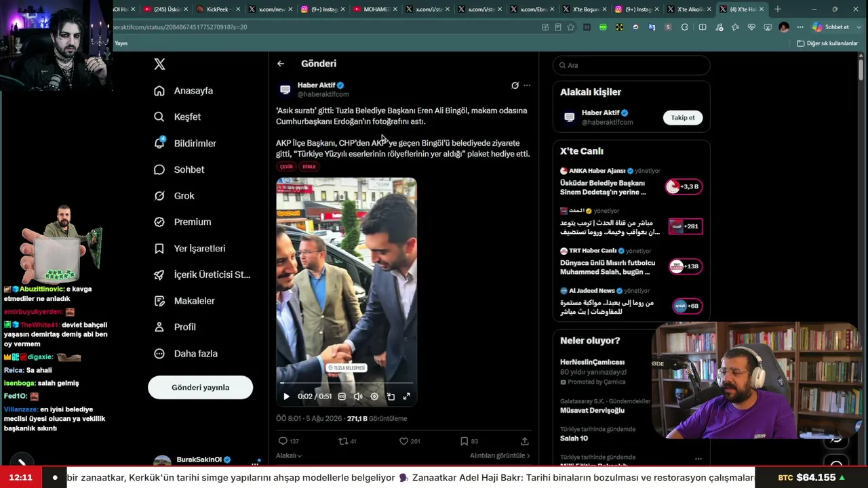Open Makaleler in the sidebar
868x488 pixels.
pyautogui.click(x=185, y=301)
